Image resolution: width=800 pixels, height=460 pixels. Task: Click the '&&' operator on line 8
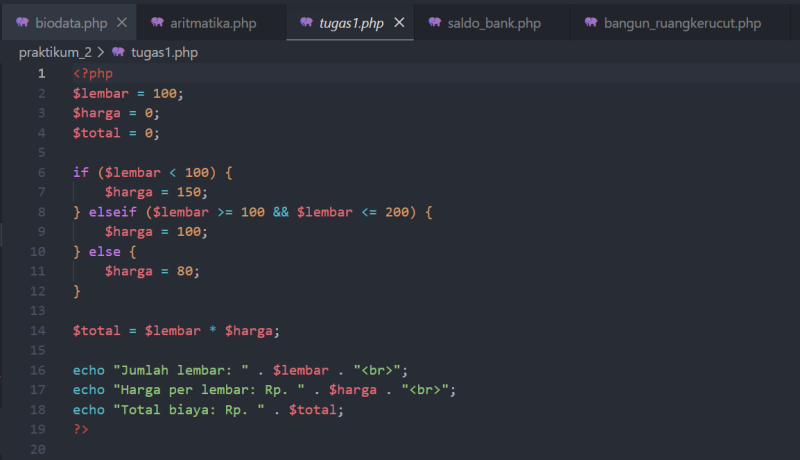[x=281, y=212]
